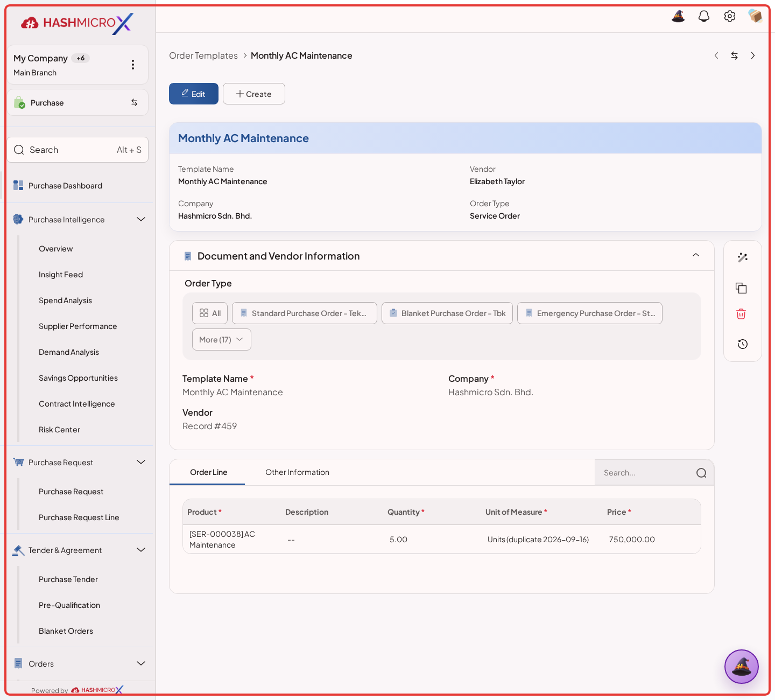The image size is (775, 700).
Task: Open the More (17) order types dropdown
Action: pos(222,340)
